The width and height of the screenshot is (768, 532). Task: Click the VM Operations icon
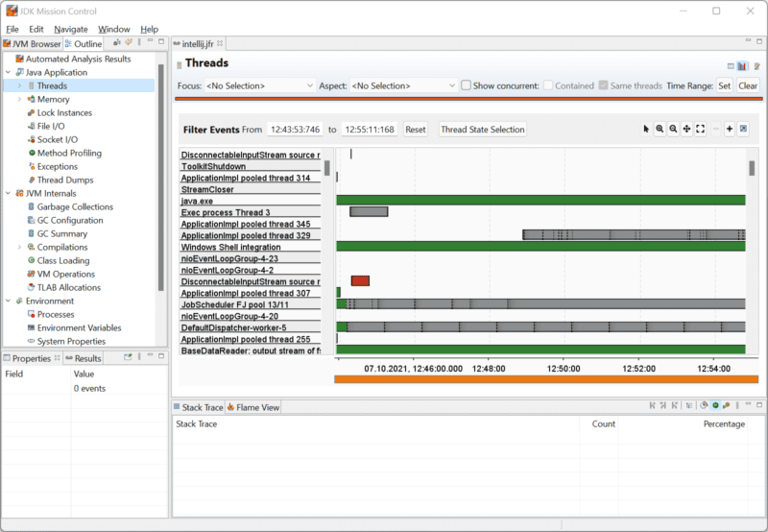tap(32, 274)
